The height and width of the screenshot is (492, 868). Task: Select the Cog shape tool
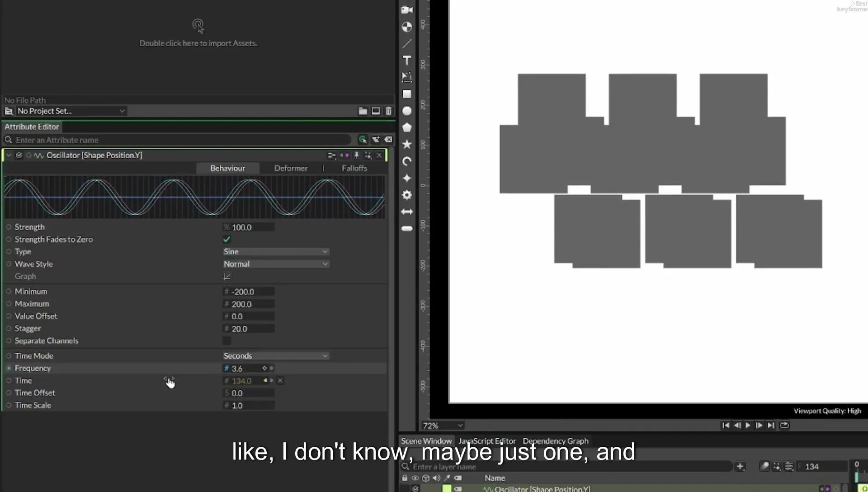click(407, 195)
